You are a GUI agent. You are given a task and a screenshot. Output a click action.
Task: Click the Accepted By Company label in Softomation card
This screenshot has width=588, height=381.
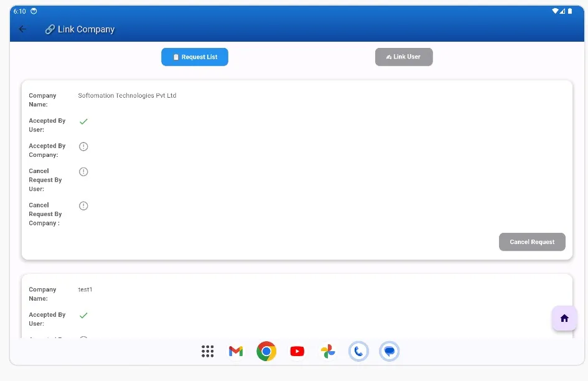click(47, 150)
